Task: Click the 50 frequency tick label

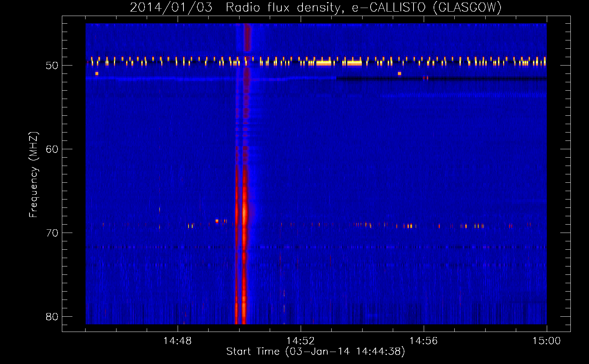Action: (52, 66)
